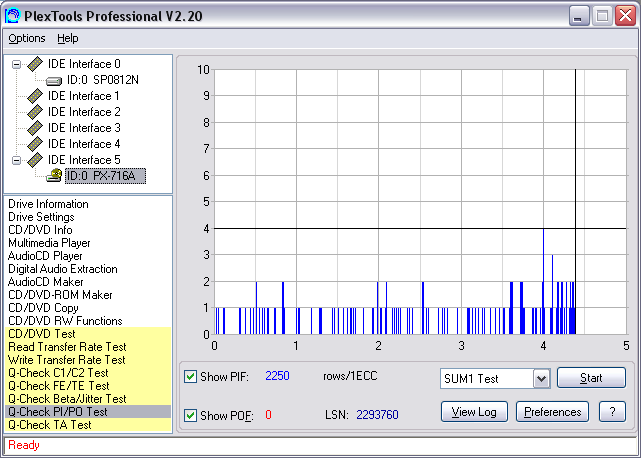Close the PlexTools window
Image resolution: width=641 pixels, height=458 pixels.
pos(626,16)
